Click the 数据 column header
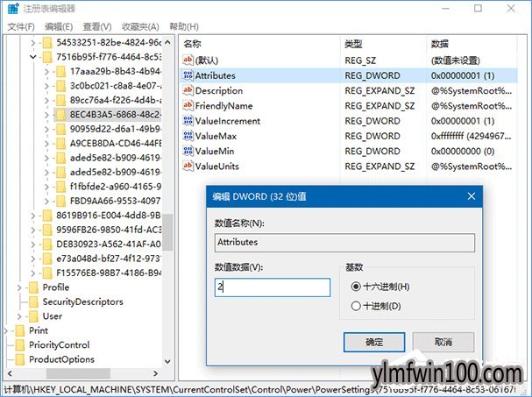This screenshot has width=532, height=397. click(472, 44)
